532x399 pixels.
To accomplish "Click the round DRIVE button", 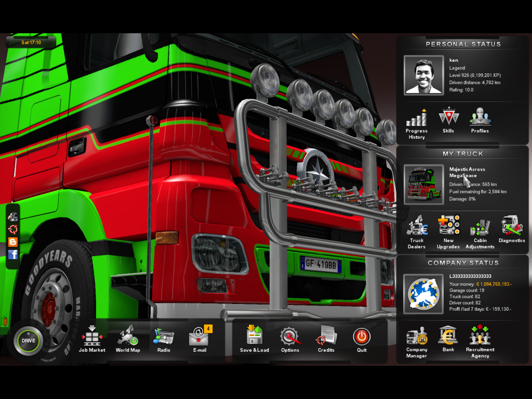I will click(x=29, y=341).
